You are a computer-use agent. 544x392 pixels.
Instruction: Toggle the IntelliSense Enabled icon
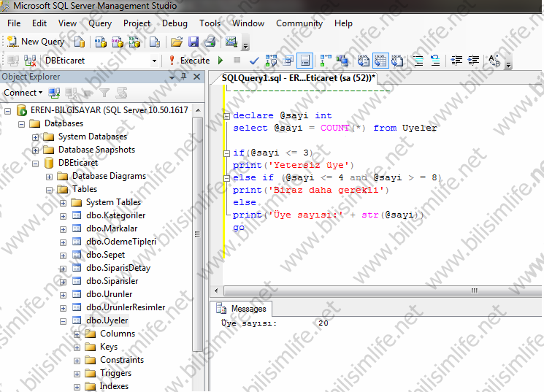[305, 61]
